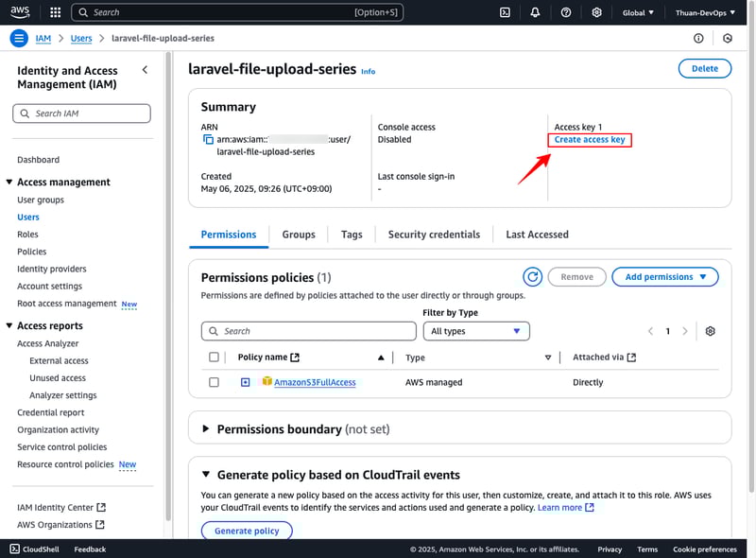Select the AmazonS3FullAccess policy checkbox
Viewport: 756px width, 558px height.
[x=214, y=382]
